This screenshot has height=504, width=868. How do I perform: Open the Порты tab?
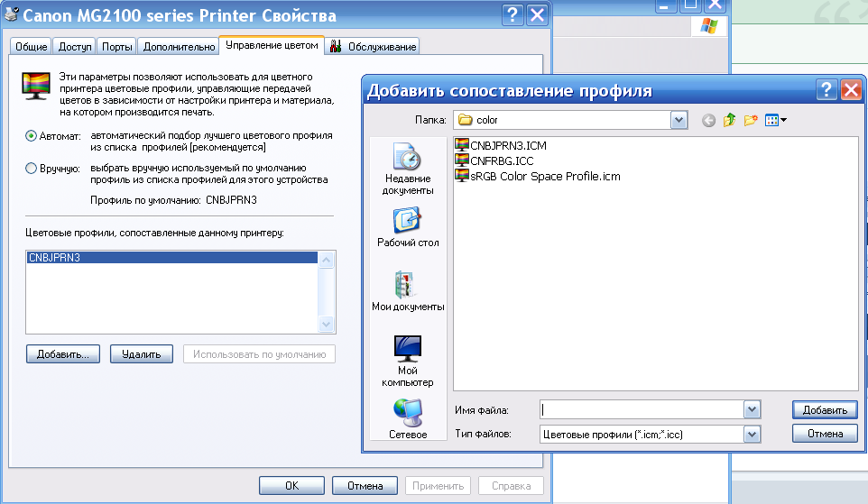[116, 47]
